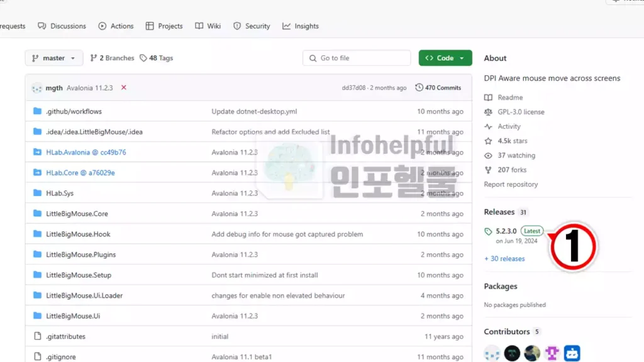Show failed checks via red X icon
This screenshot has width=644, height=362.
(x=124, y=87)
